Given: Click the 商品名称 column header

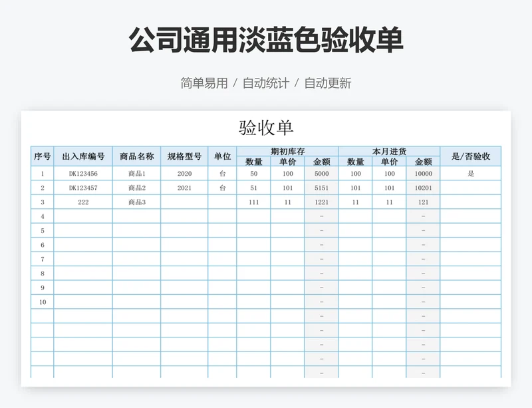Looking at the screenshot, I should [137, 156].
